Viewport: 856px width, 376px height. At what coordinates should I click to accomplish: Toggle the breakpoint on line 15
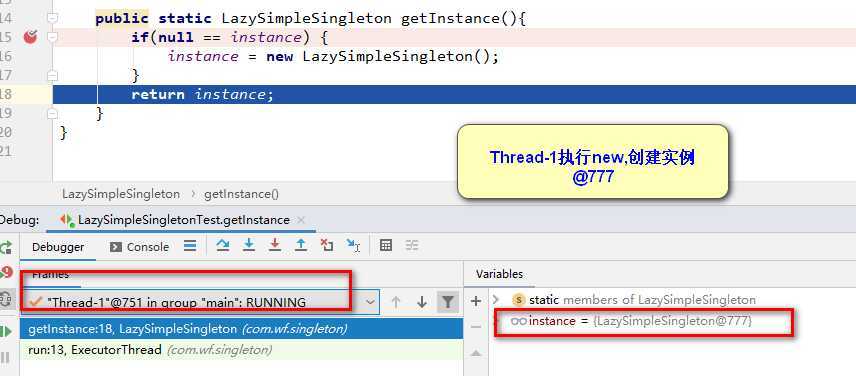pyautogui.click(x=31, y=37)
